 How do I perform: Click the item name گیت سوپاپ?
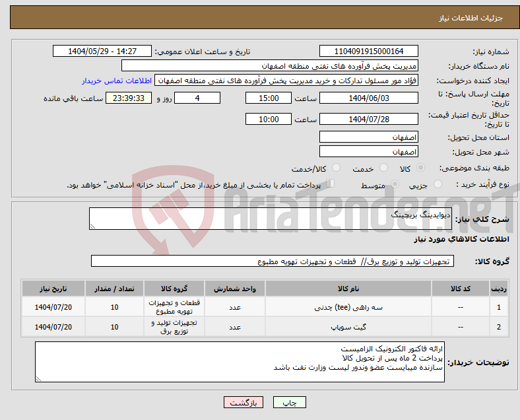[x=348, y=327]
